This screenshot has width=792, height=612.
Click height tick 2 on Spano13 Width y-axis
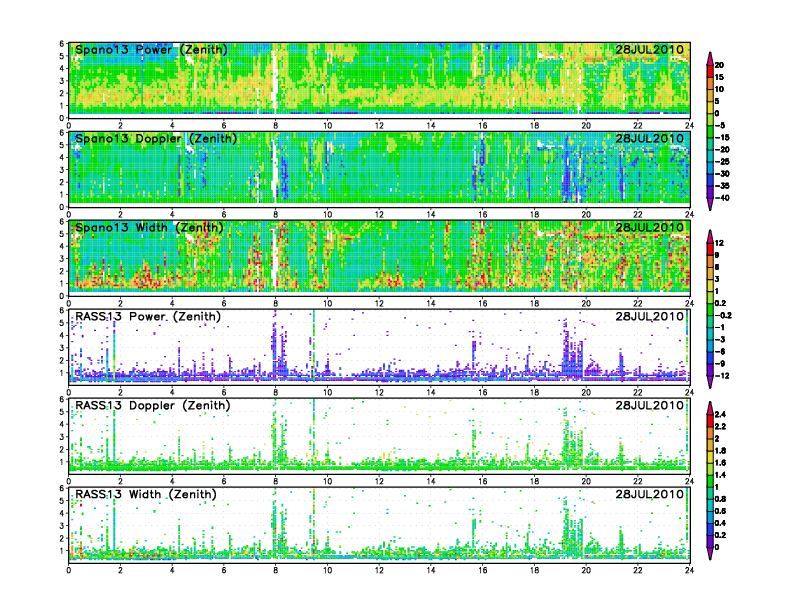(62, 271)
